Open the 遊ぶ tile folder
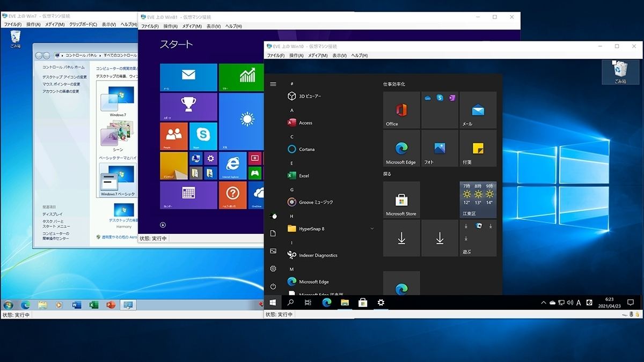 click(x=478, y=238)
